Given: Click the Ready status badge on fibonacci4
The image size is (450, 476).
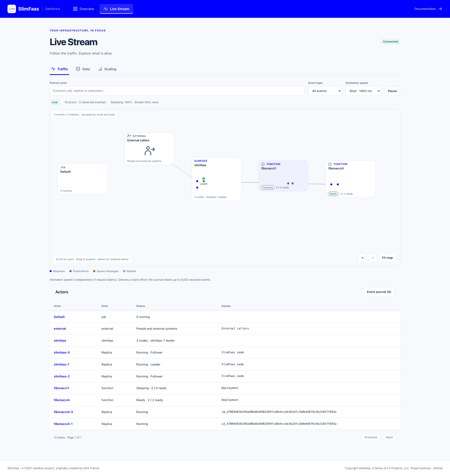Looking at the screenshot, I should 333,194.
